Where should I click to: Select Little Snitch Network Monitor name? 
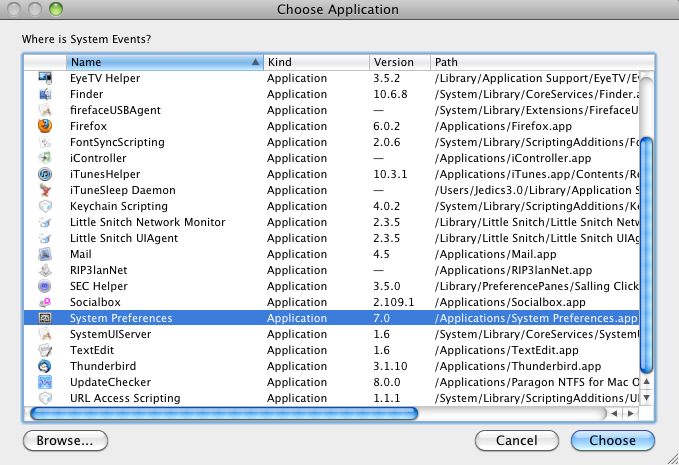[x=148, y=223]
